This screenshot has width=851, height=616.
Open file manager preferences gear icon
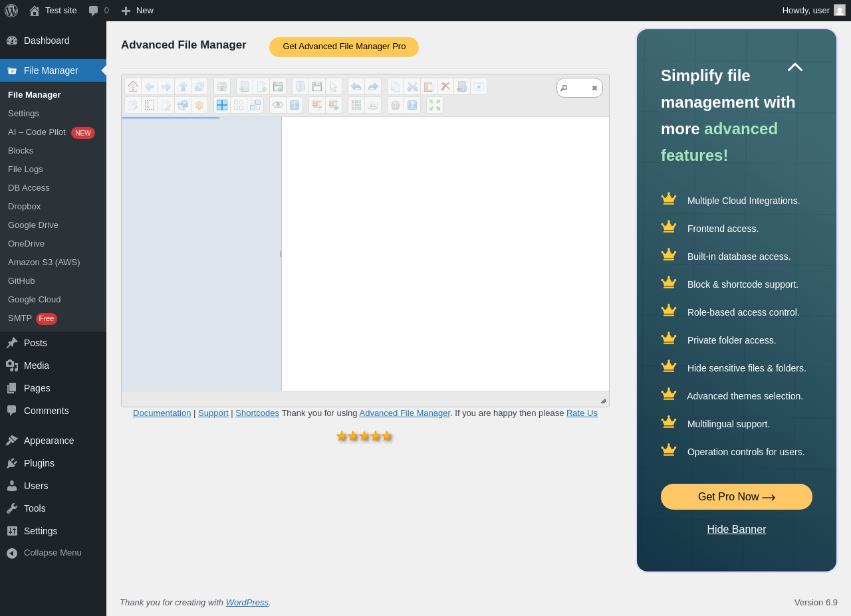click(x=396, y=105)
